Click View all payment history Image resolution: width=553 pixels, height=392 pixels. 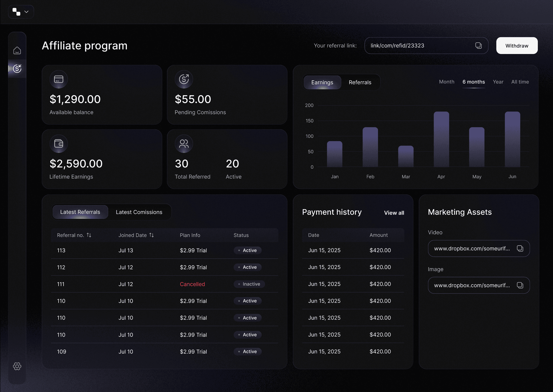pos(394,213)
